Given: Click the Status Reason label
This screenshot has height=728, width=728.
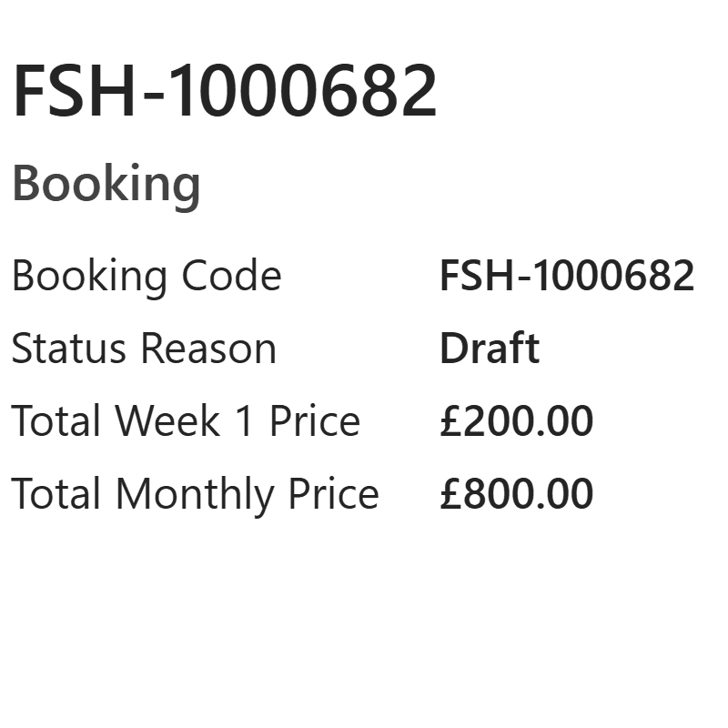Looking at the screenshot, I should pyautogui.click(x=144, y=349).
